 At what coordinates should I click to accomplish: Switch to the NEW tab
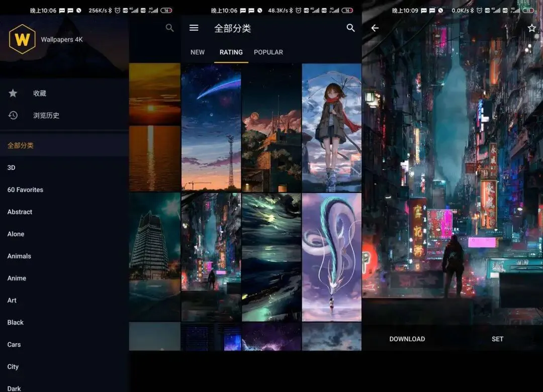pos(198,52)
